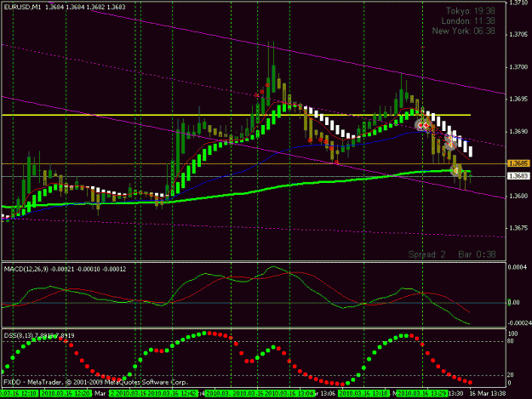Screen dimensions: 532x399
Task: Click the 1.3675 price axis label
Action: point(518,228)
